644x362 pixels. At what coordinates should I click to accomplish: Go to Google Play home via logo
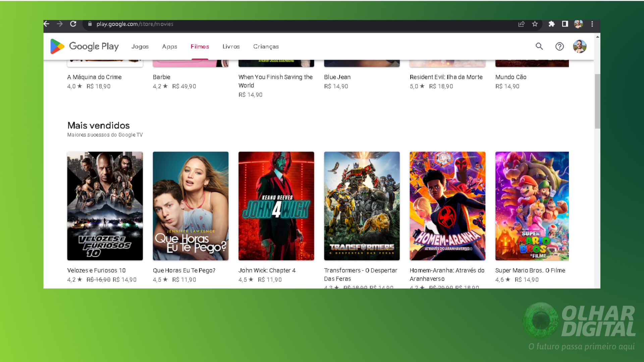[85, 46]
